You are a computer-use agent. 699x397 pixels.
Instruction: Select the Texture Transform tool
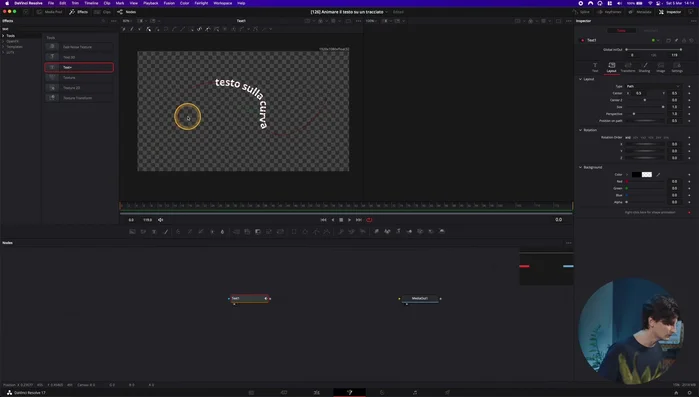point(79,98)
